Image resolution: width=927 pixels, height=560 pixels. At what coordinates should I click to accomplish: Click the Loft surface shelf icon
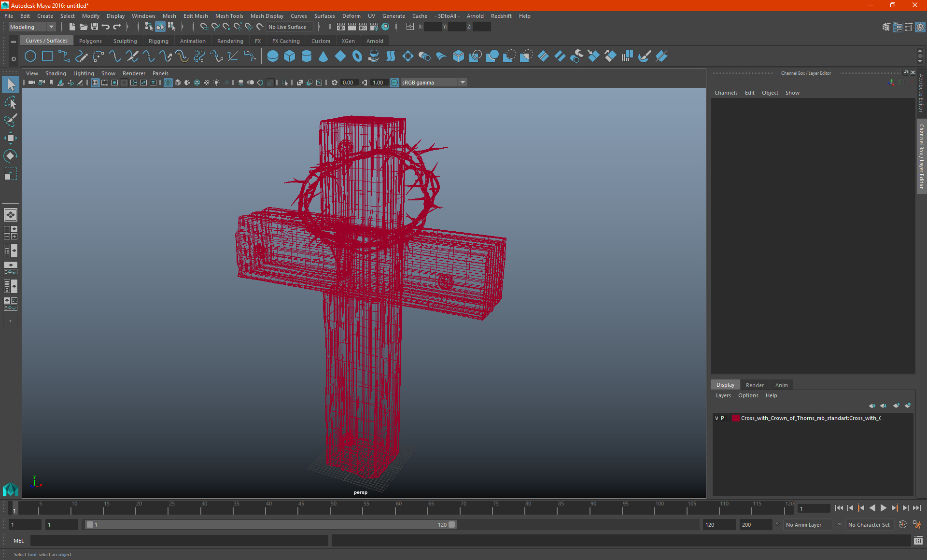coord(391,56)
